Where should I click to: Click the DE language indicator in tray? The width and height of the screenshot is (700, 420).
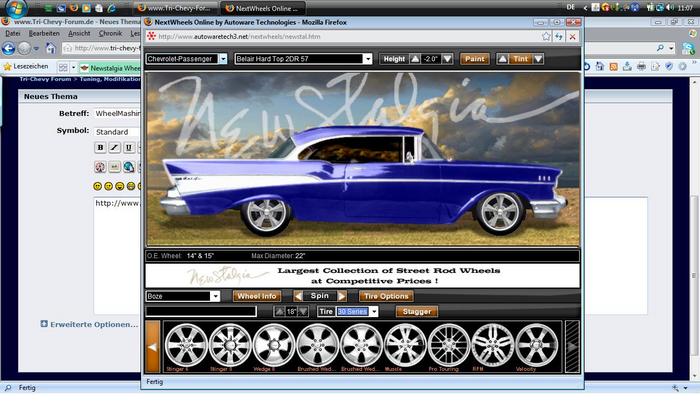[x=571, y=8]
